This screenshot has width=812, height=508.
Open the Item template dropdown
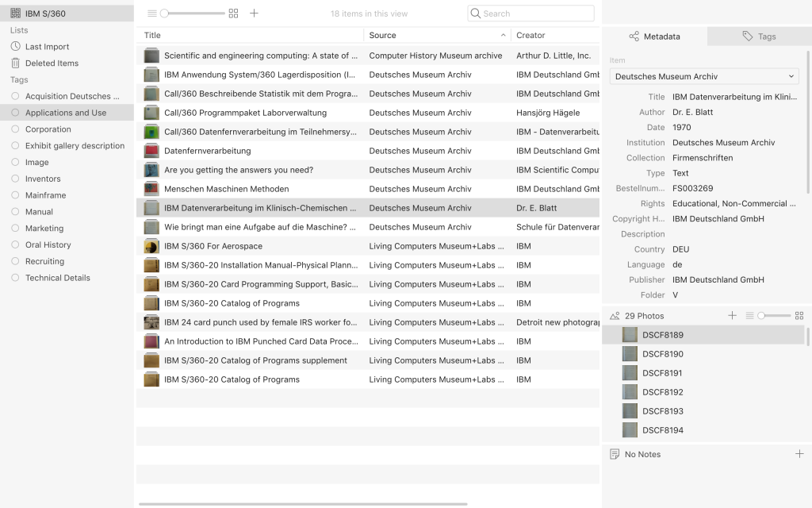coord(704,76)
